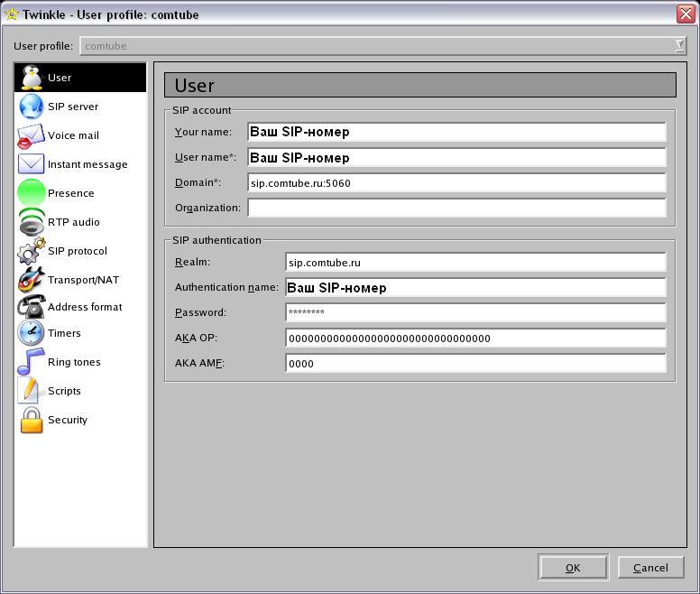Switch to Voice mail settings
The width and height of the screenshot is (700, 594).
[x=80, y=135]
